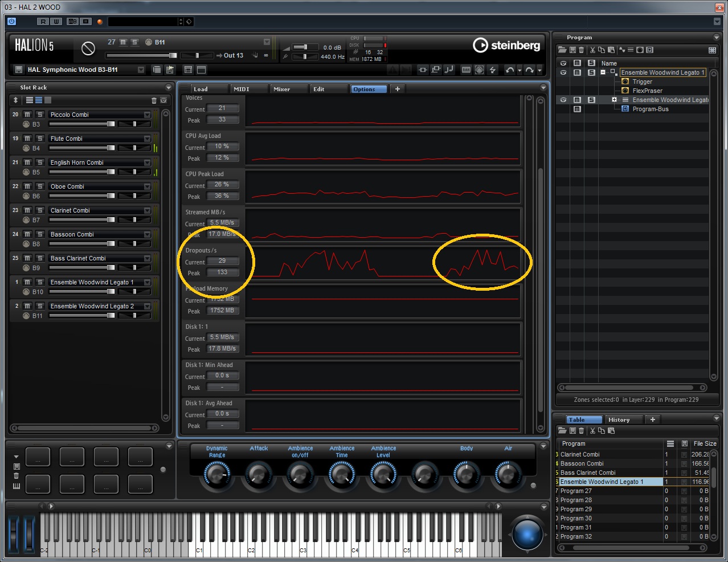Adjust the master volume slider at 0.0 dB
The height and width of the screenshot is (562, 728).
coord(306,47)
